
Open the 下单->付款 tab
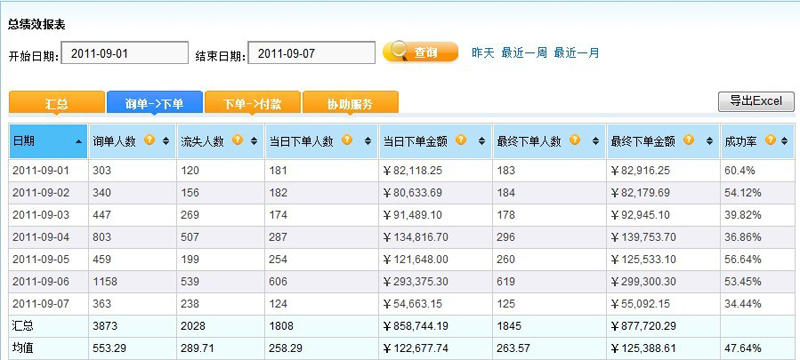coord(253,103)
